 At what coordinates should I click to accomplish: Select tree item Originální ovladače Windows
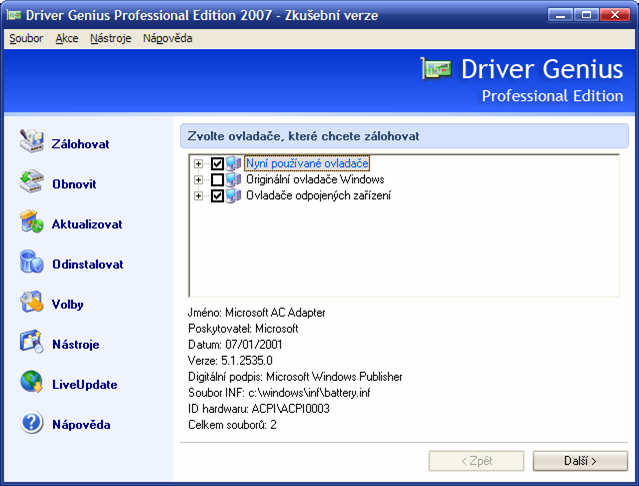[315, 180]
